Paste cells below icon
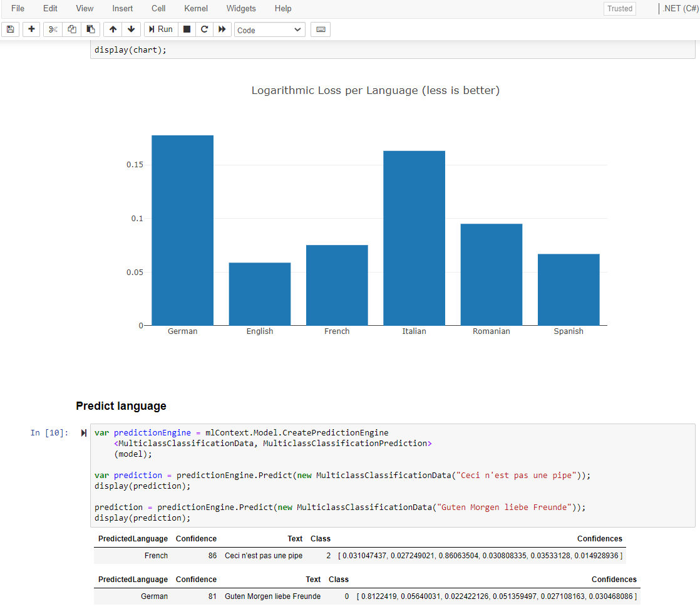 point(91,29)
